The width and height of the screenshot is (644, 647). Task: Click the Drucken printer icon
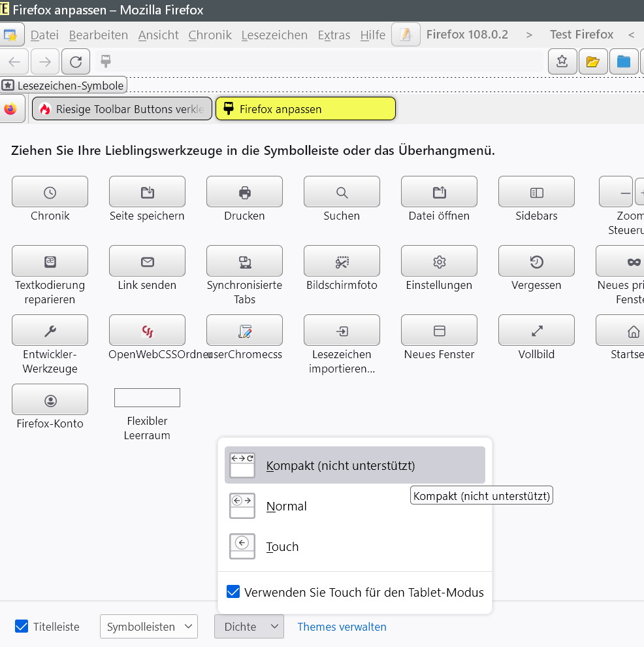(244, 192)
